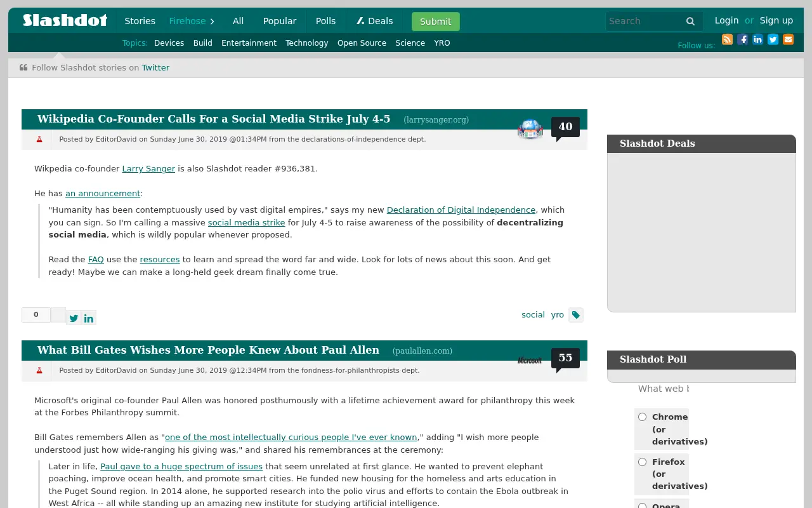This screenshot has height=508, width=812.
Task: Open the Build topic
Action: click(202, 43)
